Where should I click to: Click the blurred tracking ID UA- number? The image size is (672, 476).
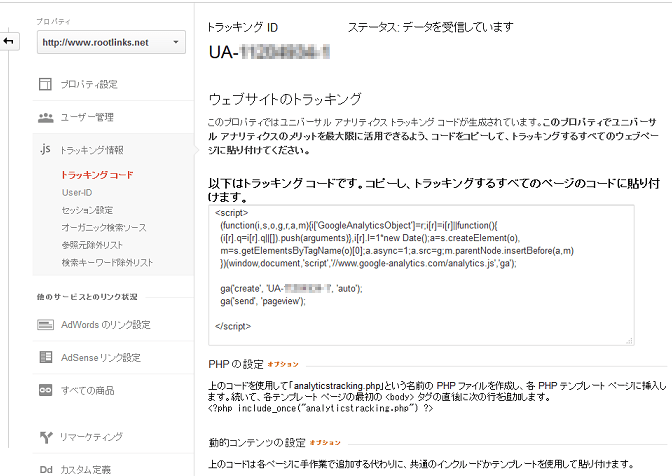pyautogui.click(x=269, y=52)
